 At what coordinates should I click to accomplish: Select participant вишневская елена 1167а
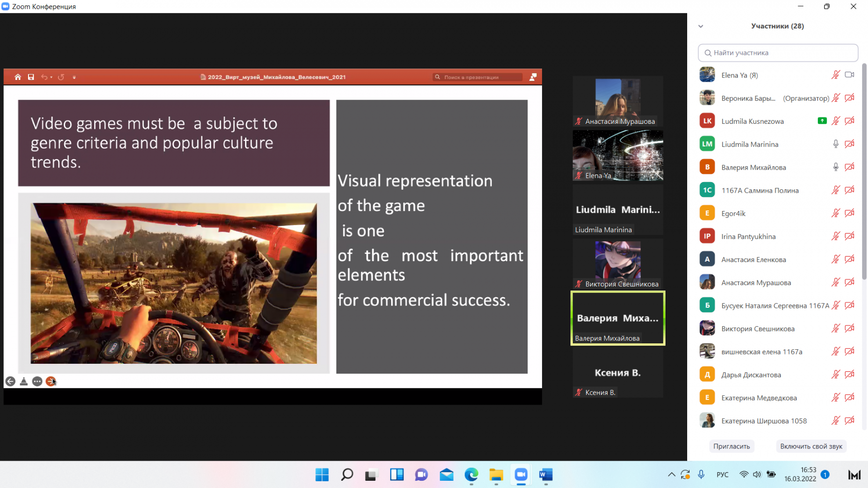point(777,352)
